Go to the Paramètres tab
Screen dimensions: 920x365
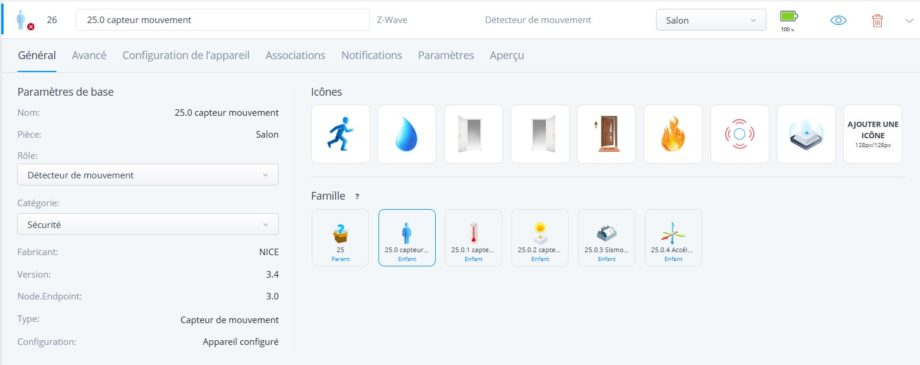(446, 55)
